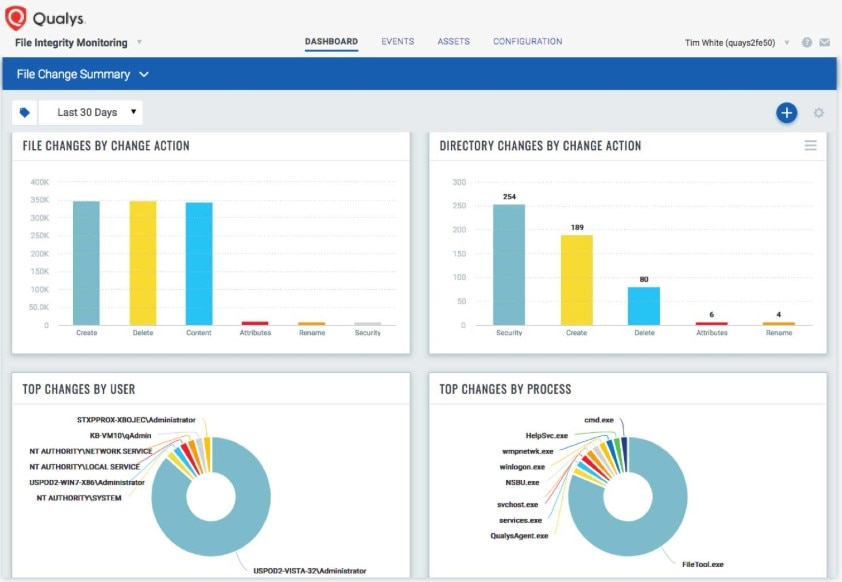
Task: Add a widget with the plus button
Action: [787, 113]
